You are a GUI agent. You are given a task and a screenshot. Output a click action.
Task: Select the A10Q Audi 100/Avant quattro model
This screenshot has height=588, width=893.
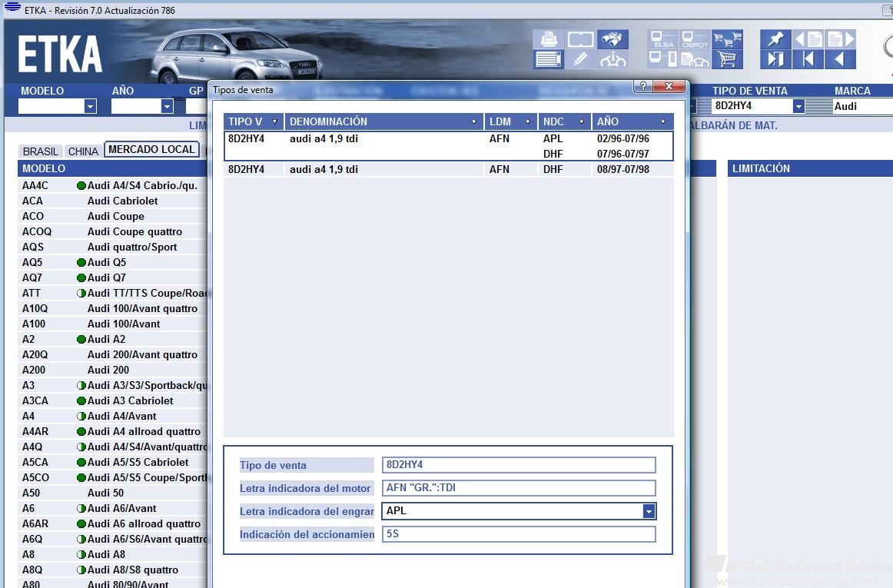click(x=114, y=308)
